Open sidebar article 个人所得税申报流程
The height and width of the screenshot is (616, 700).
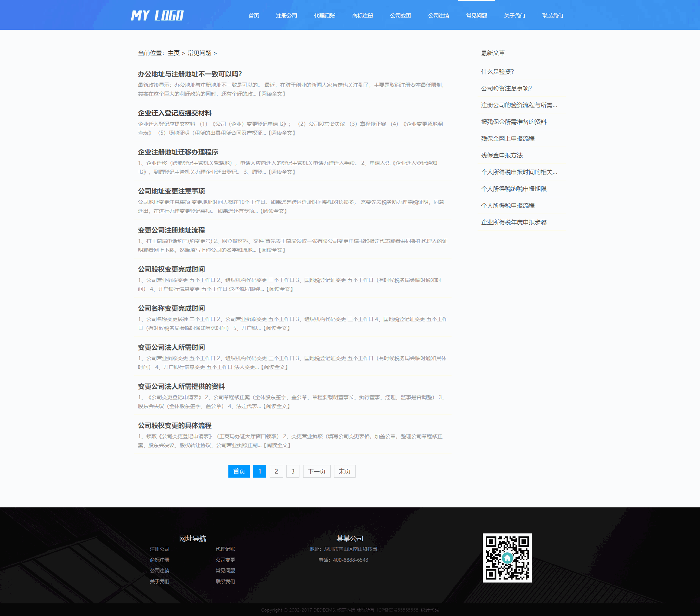pyautogui.click(x=508, y=206)
